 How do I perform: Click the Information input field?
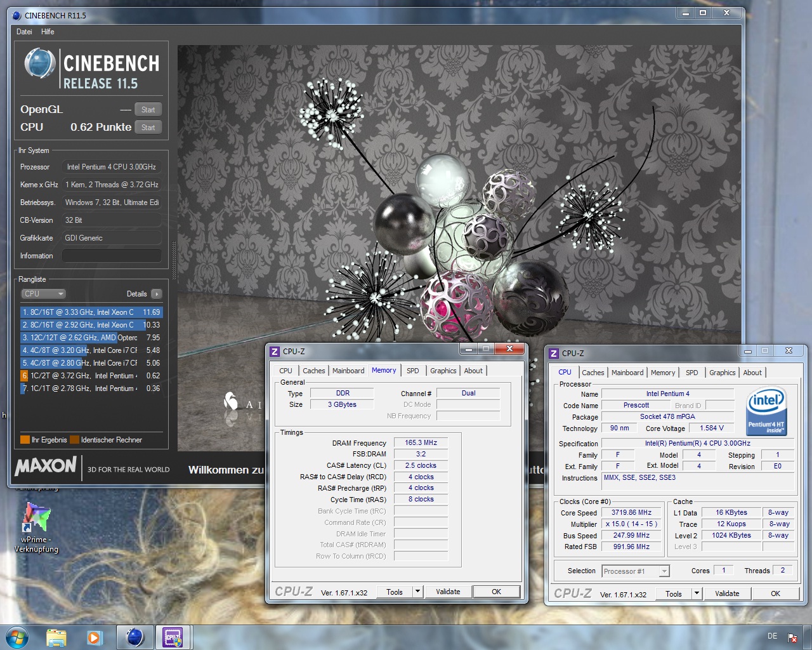(111, 256)
